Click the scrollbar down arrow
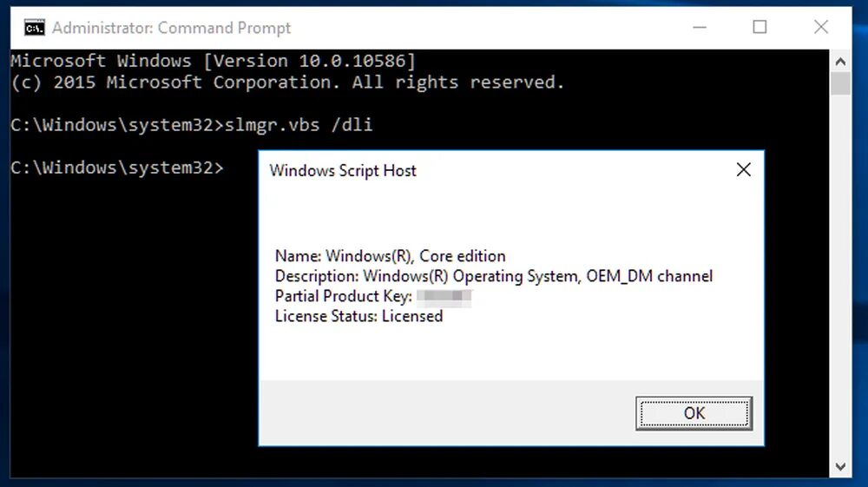 tap(840, 466)
